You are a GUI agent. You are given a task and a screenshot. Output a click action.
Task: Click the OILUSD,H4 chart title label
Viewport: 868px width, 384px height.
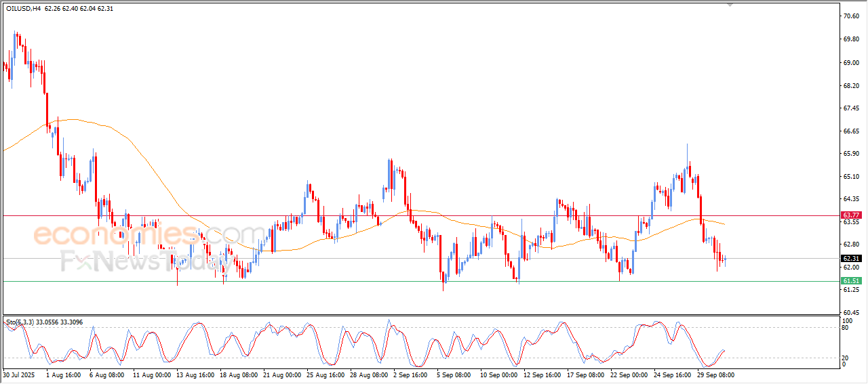[23, 9]
